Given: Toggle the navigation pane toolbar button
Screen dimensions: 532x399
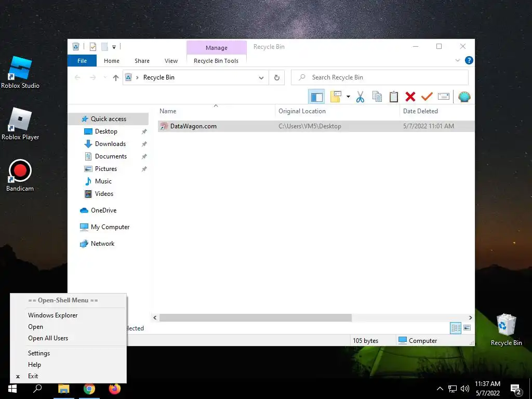Looking at the screenshot, I should click(316, 97).
